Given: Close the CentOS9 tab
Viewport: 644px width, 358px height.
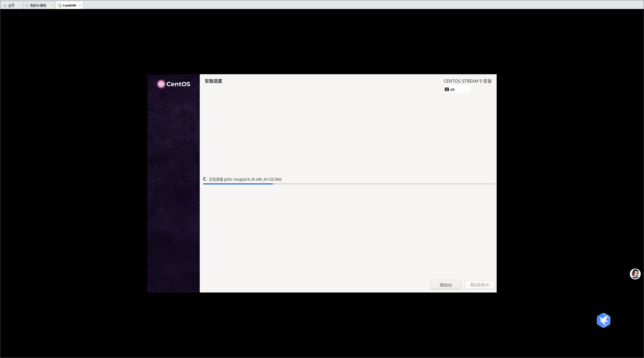Looking at the screenshot, I should click(80, 5).
